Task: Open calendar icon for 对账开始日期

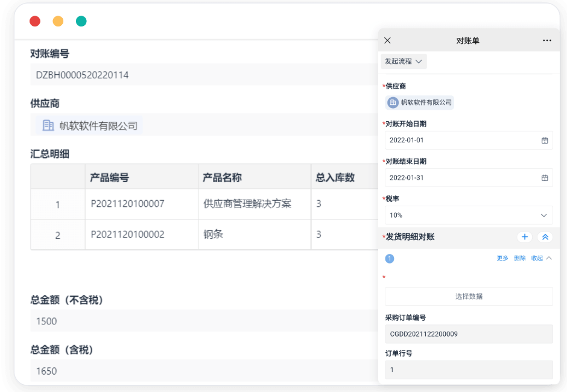Action: click(545, 141)
